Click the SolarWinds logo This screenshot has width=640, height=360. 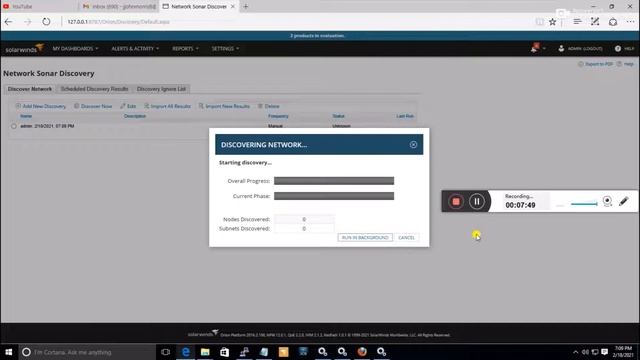point(24,49)
